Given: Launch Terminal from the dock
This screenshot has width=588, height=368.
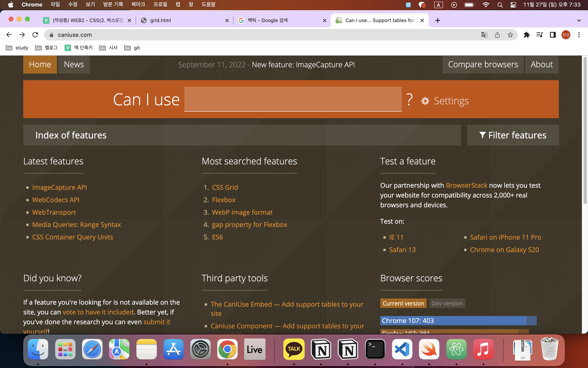Looking at the screenshot, I should click(x=375, y=349).
